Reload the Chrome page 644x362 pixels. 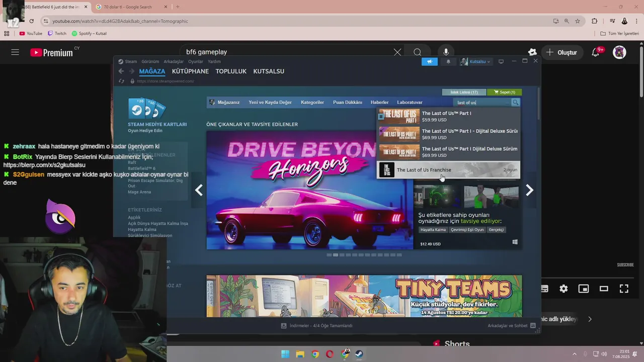[31, 21]
